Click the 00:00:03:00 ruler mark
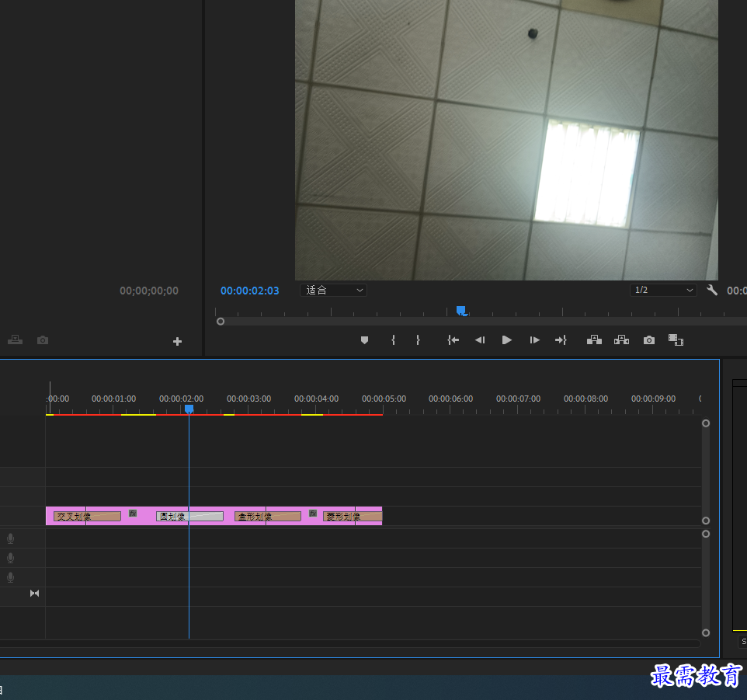 pyautogui.click(x=248, y=399)
